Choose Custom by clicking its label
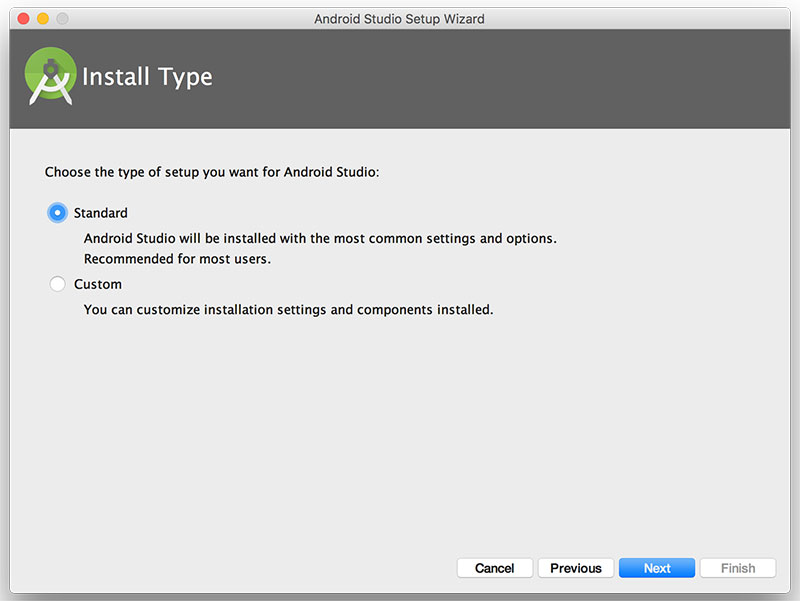 tap(99, 284)
